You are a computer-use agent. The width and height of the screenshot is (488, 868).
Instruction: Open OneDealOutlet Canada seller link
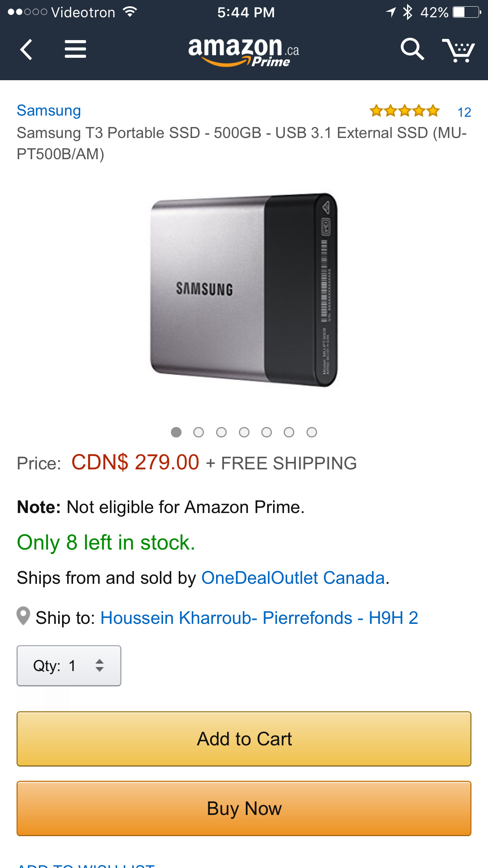293,578
